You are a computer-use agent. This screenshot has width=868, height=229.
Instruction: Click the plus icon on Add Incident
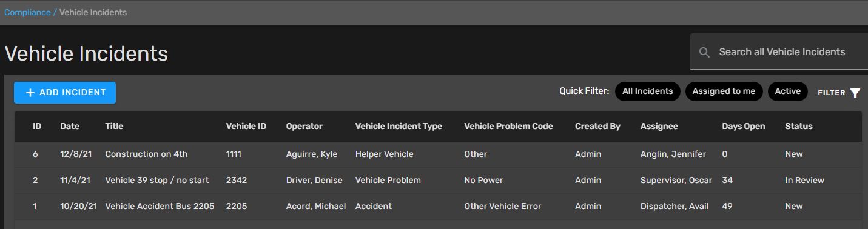coord(30,93)
